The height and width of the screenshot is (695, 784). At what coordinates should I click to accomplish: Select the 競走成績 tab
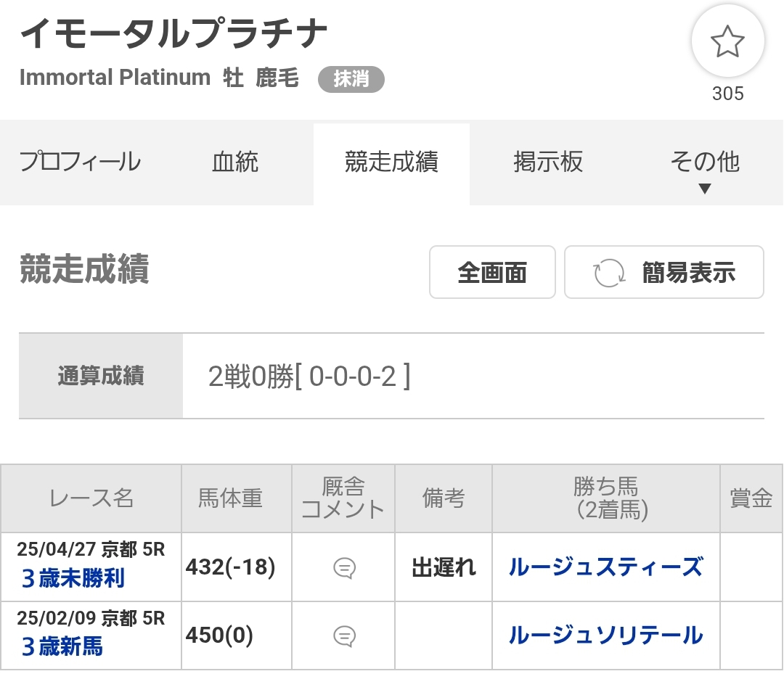click(391, 163)
